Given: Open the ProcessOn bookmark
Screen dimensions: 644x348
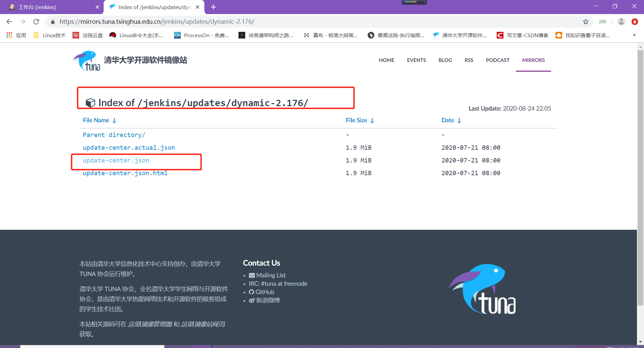Looking at the screenshot, I should 202,35.
